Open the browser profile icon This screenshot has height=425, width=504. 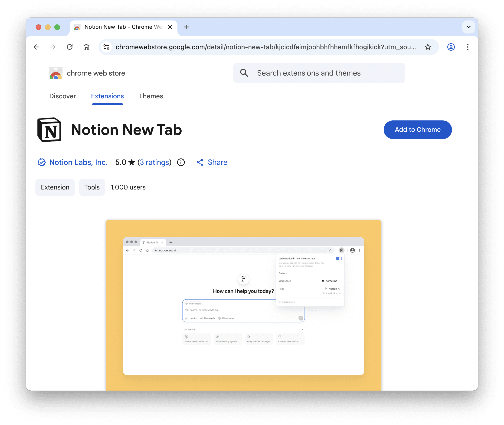click(x=451, y=47)
